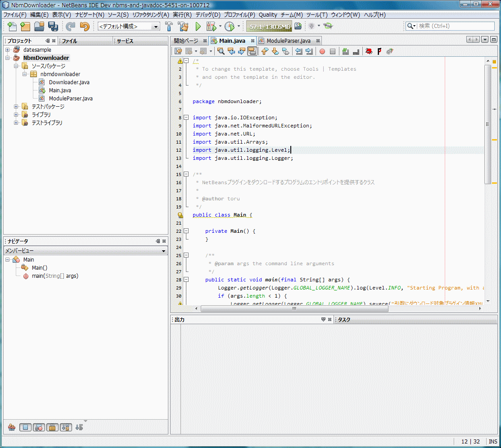The width and height of the screenshot is (501, 448).
Task: Run the project with green play icon
Action: (x=198, y=26)
